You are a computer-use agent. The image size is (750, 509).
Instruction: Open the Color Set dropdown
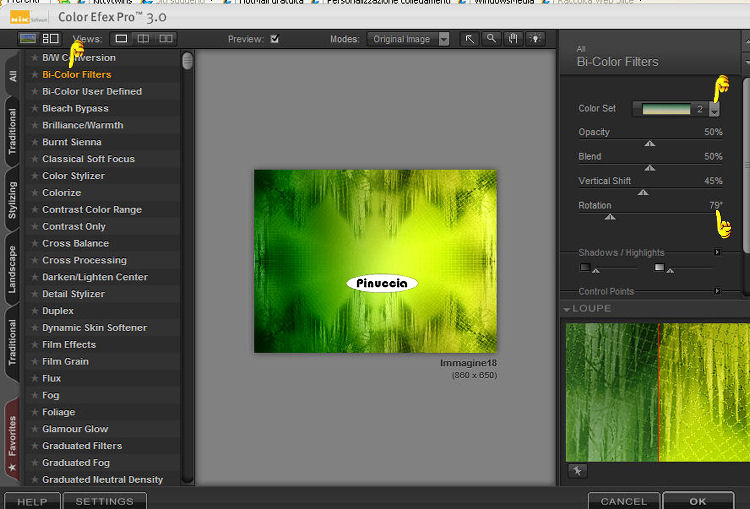pyautogui.click(x=714, y=109)
